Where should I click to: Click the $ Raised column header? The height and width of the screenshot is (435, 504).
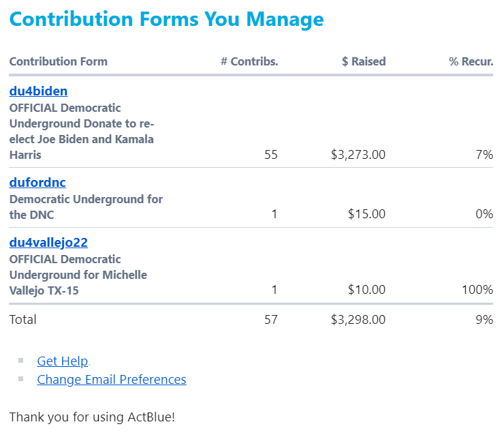click(364, 61)
